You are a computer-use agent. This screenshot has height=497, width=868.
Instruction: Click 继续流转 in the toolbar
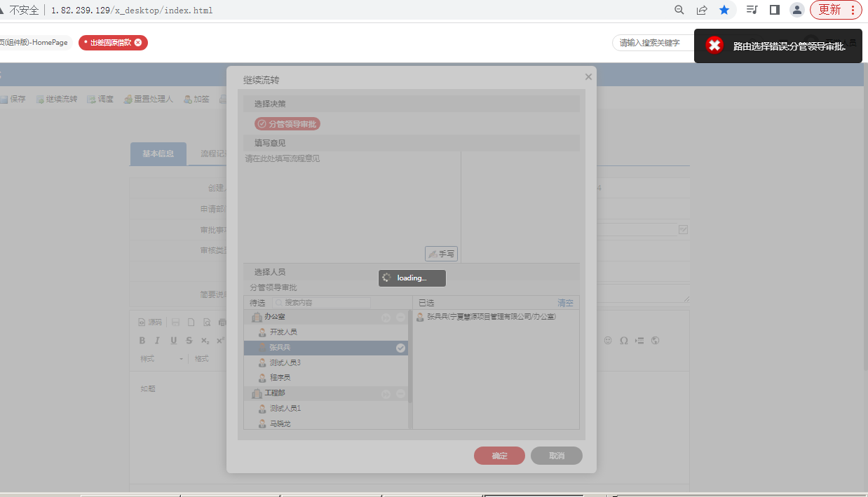pyautogui.click(x=57, y=99)
